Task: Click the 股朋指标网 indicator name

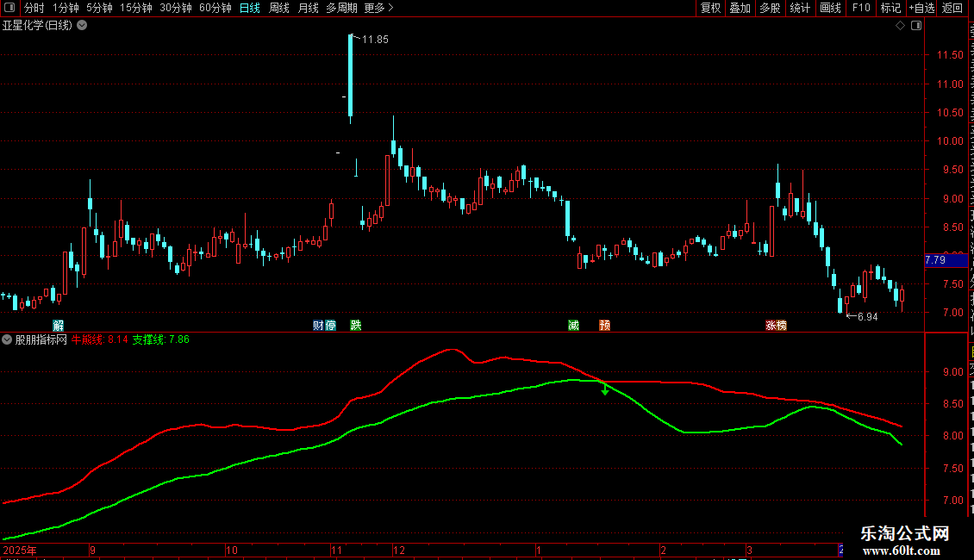Action: pos(41,339)
